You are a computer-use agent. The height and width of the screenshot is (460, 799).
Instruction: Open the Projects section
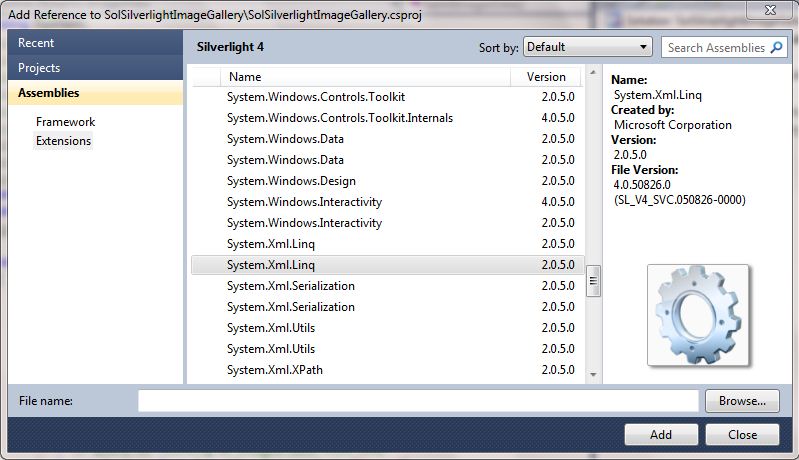[x=95, y=68]
